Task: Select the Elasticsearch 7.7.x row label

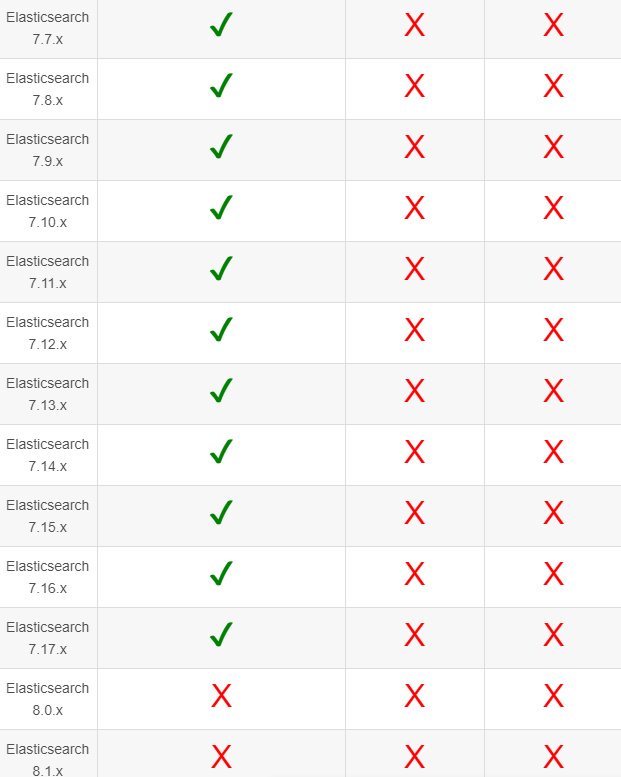Action: point(48,29)
